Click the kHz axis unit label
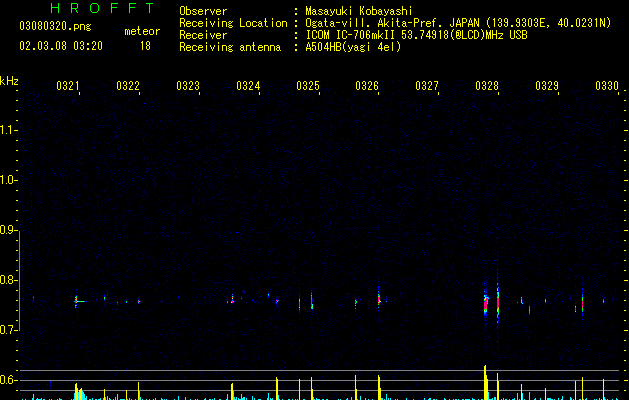This screenshot has width=629, height=400. click(x=9, y=81)
